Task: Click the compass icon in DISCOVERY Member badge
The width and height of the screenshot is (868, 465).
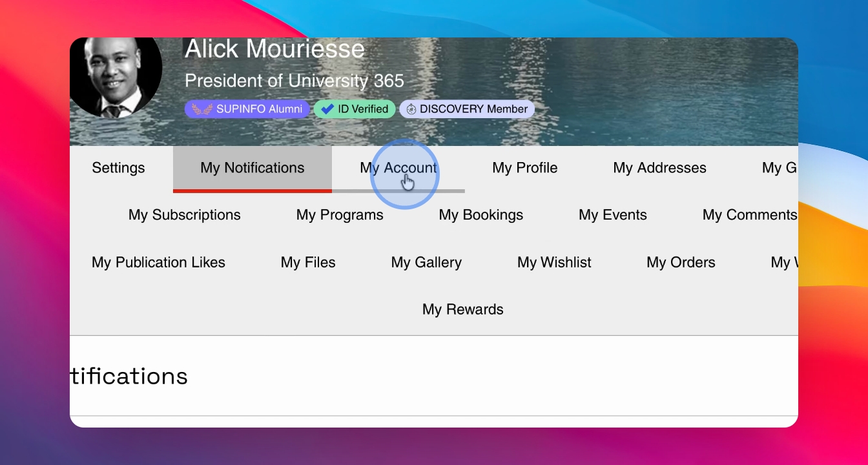Action: pyautogui.click(x=411, y=109)
